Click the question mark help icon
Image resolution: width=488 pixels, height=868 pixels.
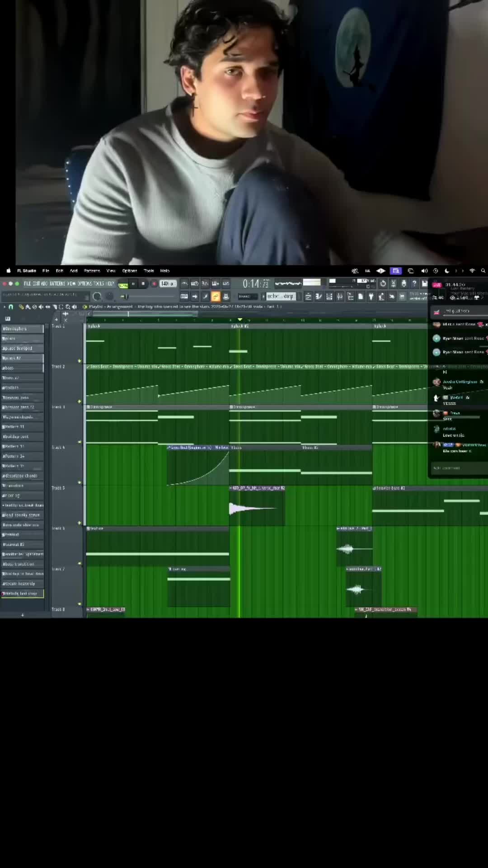pos(414,283)
